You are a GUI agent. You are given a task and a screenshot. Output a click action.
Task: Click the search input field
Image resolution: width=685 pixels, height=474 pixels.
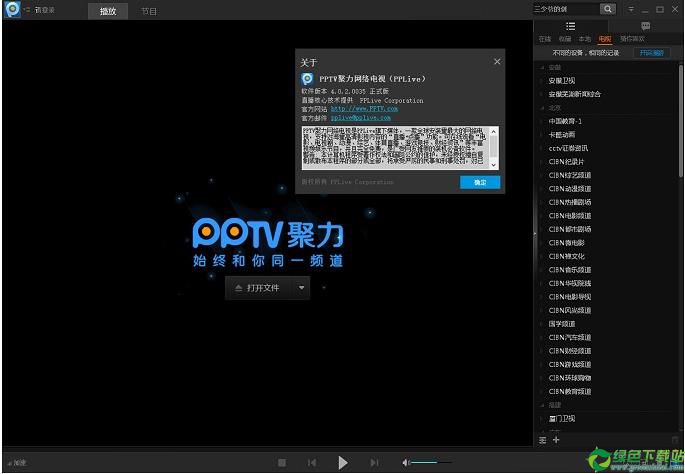click(565, 8)
